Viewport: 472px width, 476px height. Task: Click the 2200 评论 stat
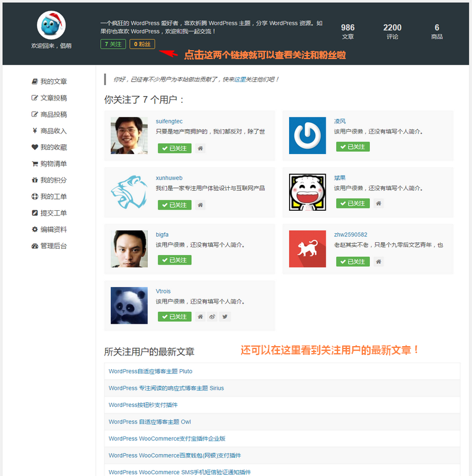tap(392, 31)
